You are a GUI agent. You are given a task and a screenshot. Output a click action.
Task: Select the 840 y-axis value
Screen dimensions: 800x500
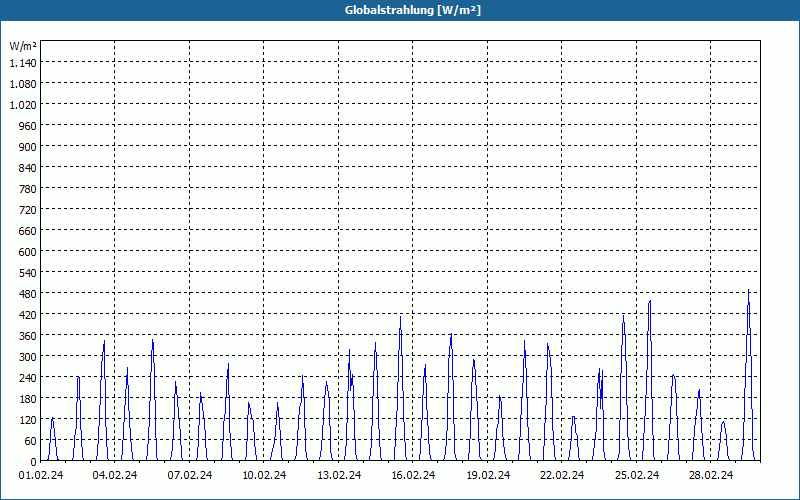[x=28, y=168]
